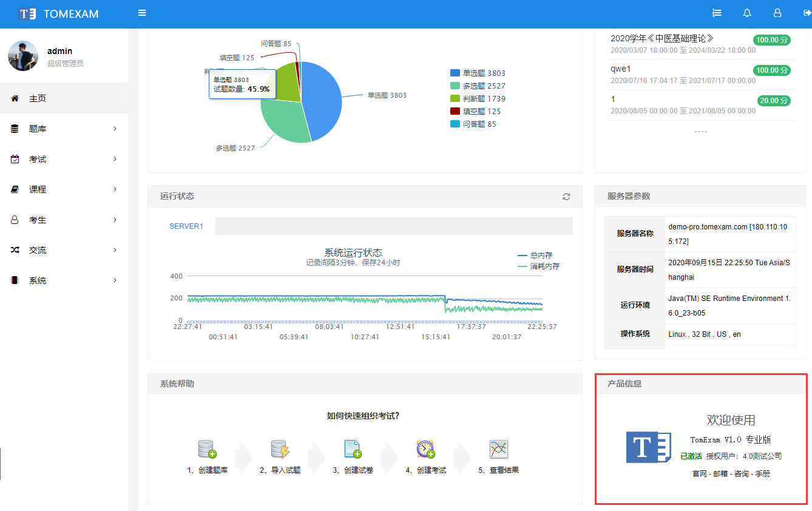Open the task list icon in header
Viewport: 812px width, 511px height.
pos(717,13)
